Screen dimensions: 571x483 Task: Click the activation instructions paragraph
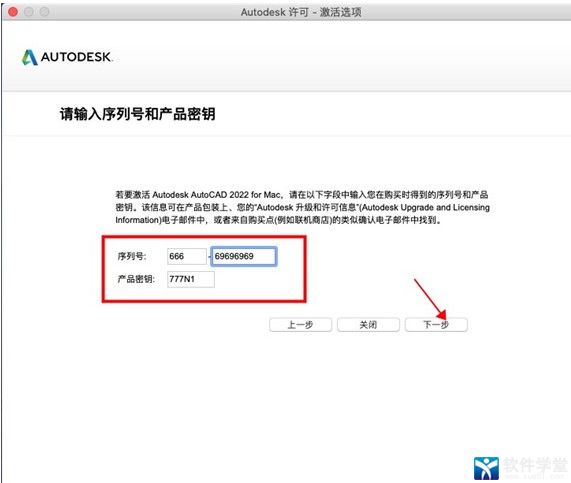pyautogui.click(x=302, y=207)
